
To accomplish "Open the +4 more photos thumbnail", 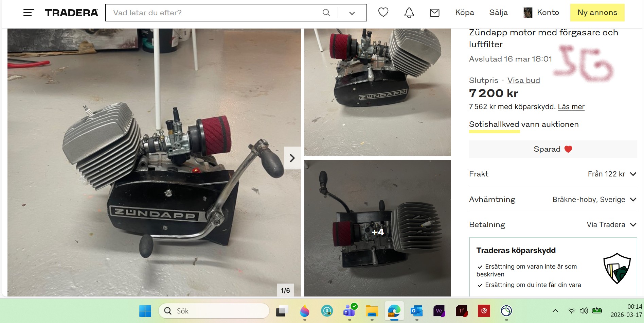I will 377,232.
